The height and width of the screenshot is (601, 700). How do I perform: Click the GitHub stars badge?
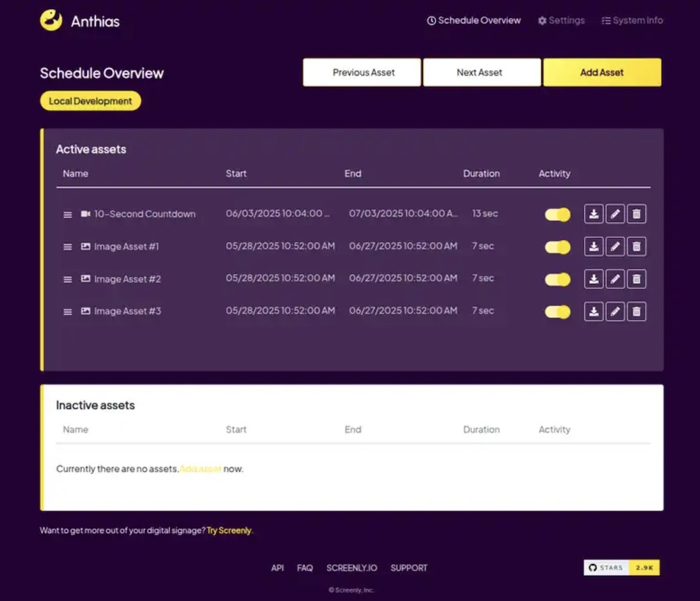(x=621, y=567)
